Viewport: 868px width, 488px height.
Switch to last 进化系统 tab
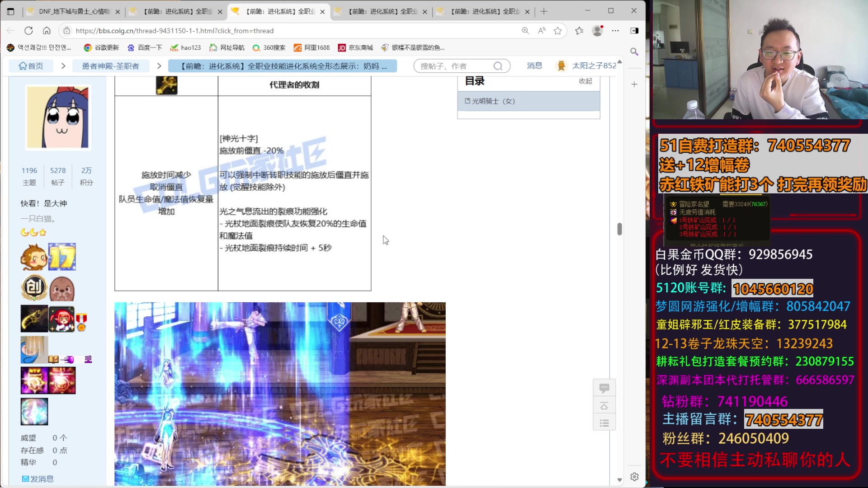tap(484, 12)
